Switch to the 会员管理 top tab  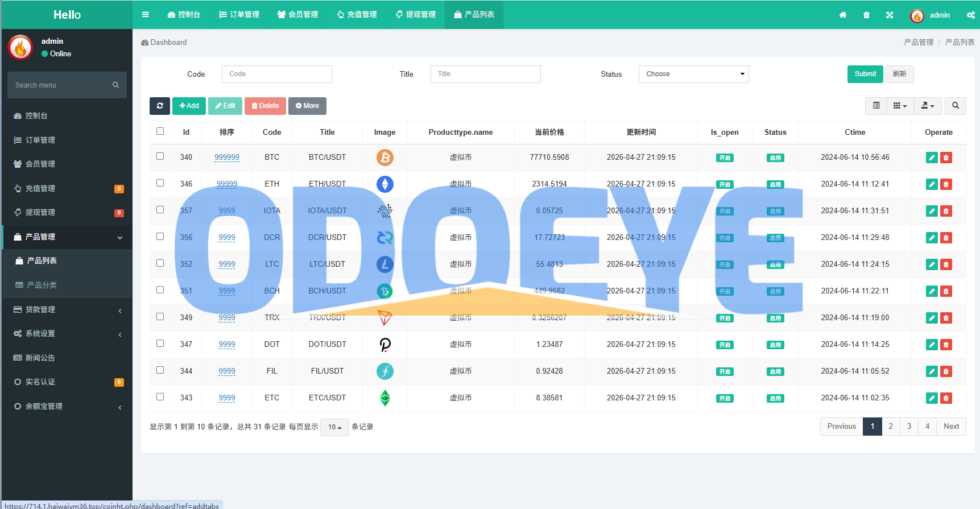coord(297,15)
